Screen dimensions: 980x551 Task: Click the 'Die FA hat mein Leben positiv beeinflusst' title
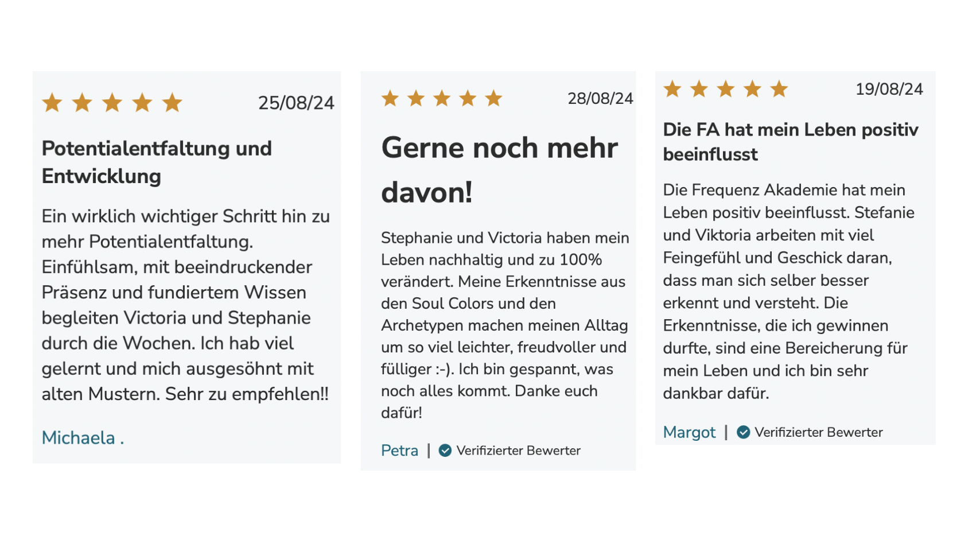point(791,142)
